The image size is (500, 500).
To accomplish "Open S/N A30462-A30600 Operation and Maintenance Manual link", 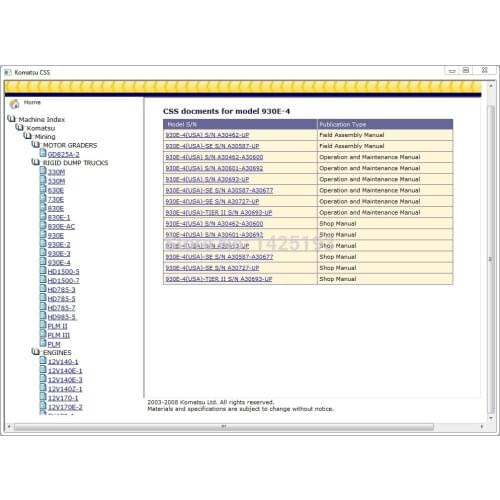I will click(214, 157).
